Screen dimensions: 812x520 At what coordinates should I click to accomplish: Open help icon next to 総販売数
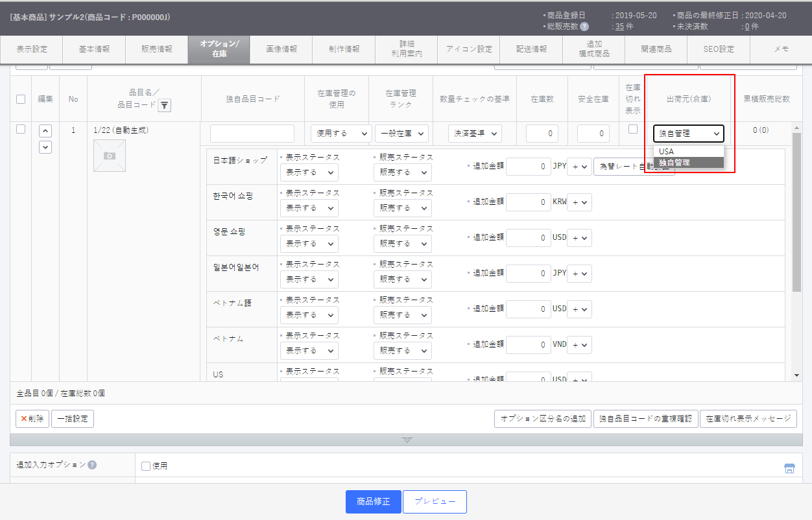(584, 27)
